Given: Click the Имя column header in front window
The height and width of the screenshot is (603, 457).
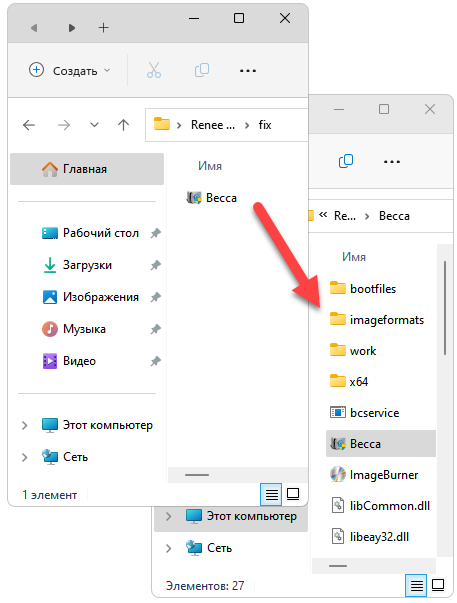Looking at the screenshot, I should [210, 166].
